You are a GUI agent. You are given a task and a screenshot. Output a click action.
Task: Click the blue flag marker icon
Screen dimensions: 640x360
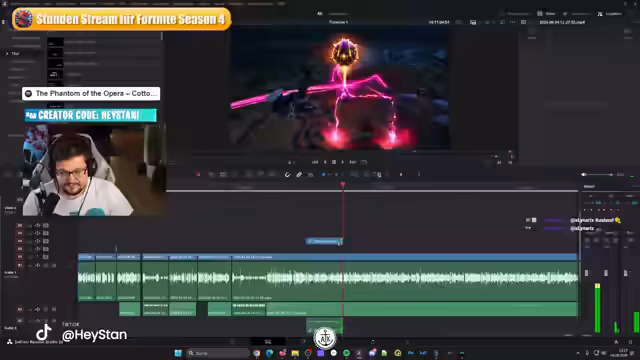pyautogui.click(x=324, y=175)
